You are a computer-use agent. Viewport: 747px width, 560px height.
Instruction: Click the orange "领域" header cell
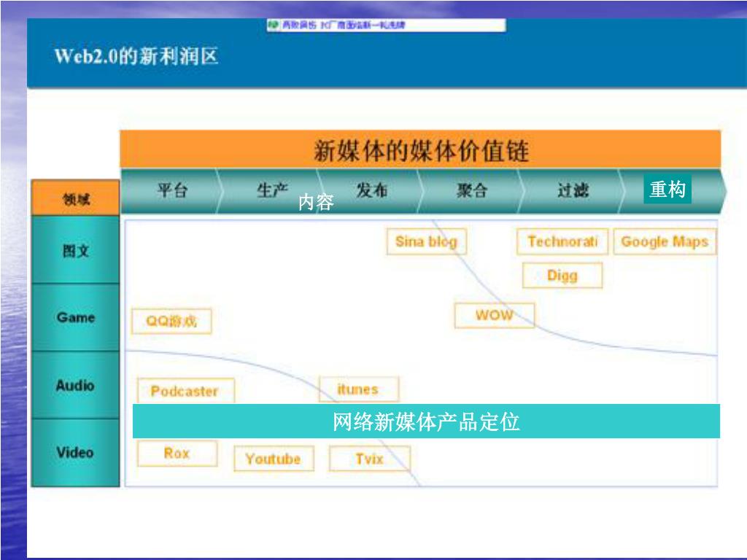[75, 198]
